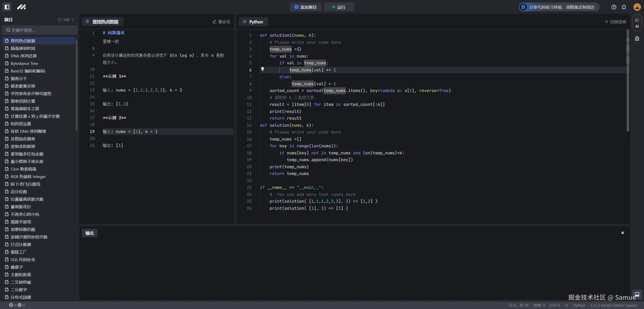Select the 输出 output tab
The height and width of the screenshot is (309, 644).
(89, 233)
